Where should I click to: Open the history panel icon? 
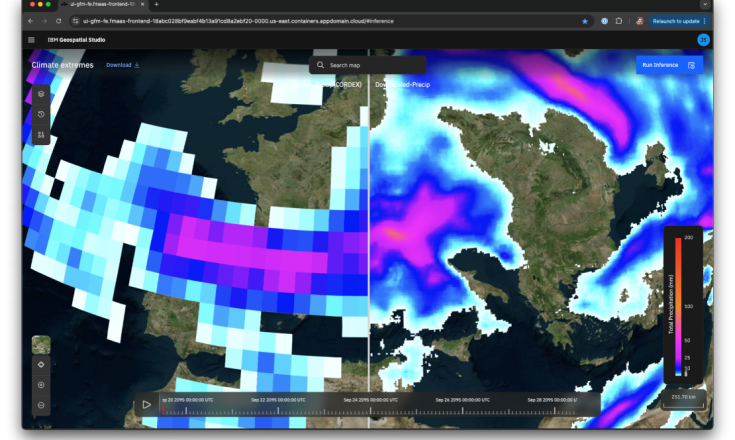[41, 114]
